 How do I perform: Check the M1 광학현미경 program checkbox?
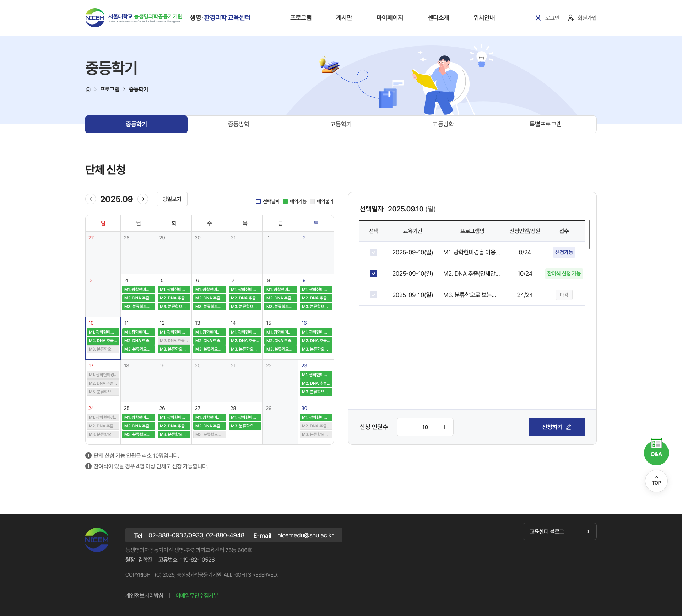pos(373,252)
